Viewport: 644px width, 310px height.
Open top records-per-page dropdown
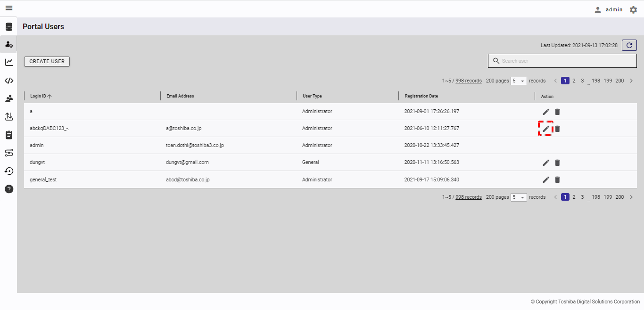(519, 81)
